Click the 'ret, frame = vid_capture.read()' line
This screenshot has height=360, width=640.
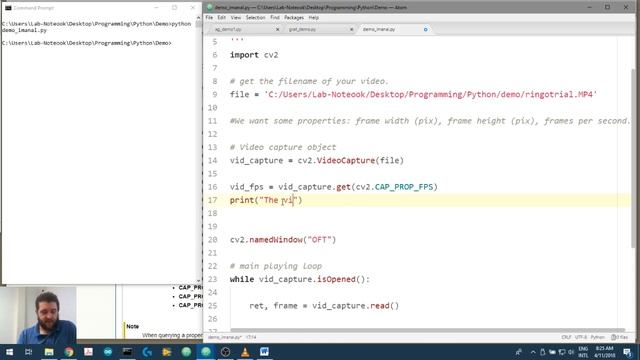coord(324,306)
